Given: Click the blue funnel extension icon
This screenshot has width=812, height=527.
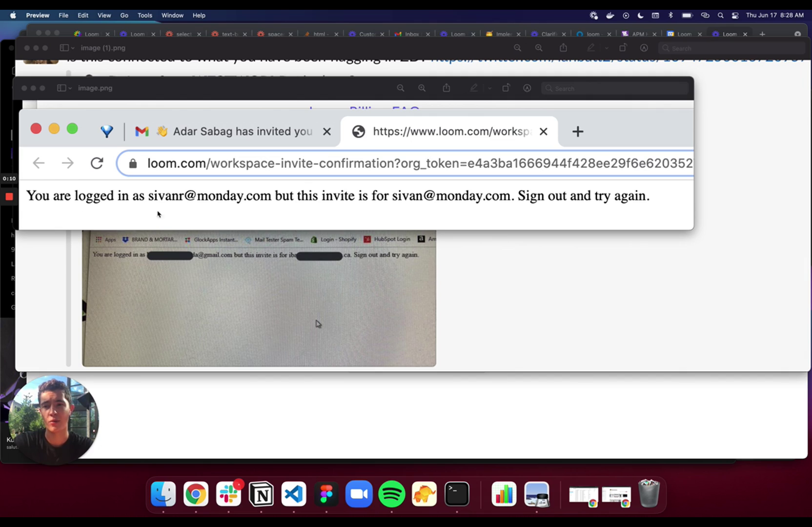Looking at the screenshot, I should 107,131.
